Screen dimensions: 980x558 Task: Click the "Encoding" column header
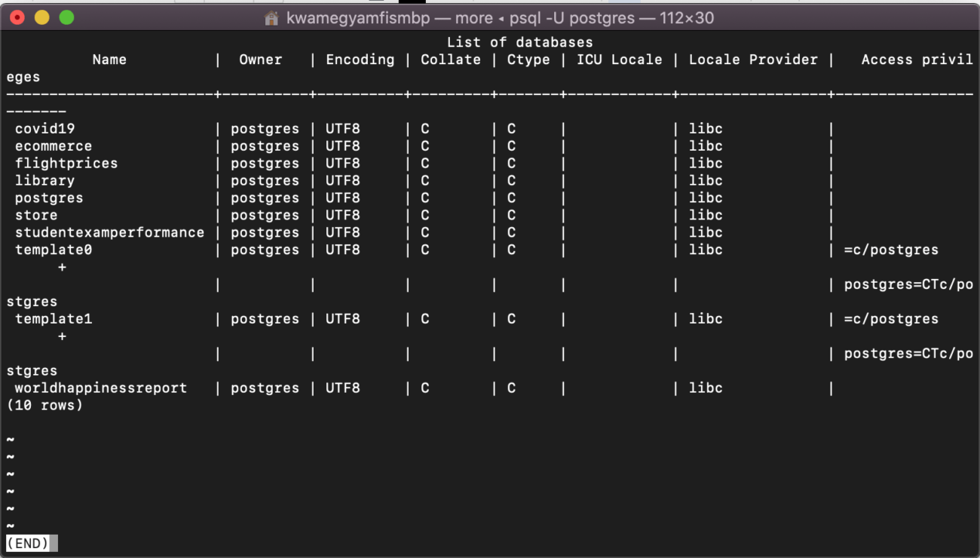360,60
